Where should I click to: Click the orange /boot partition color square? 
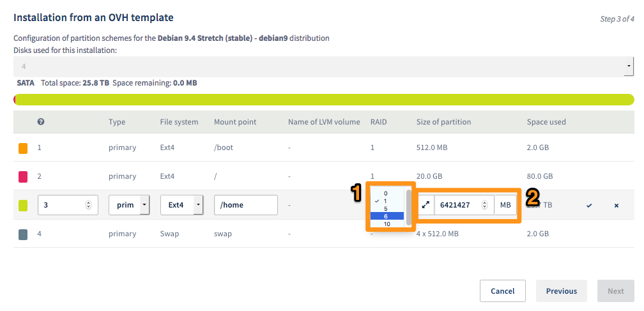point(23,148)
